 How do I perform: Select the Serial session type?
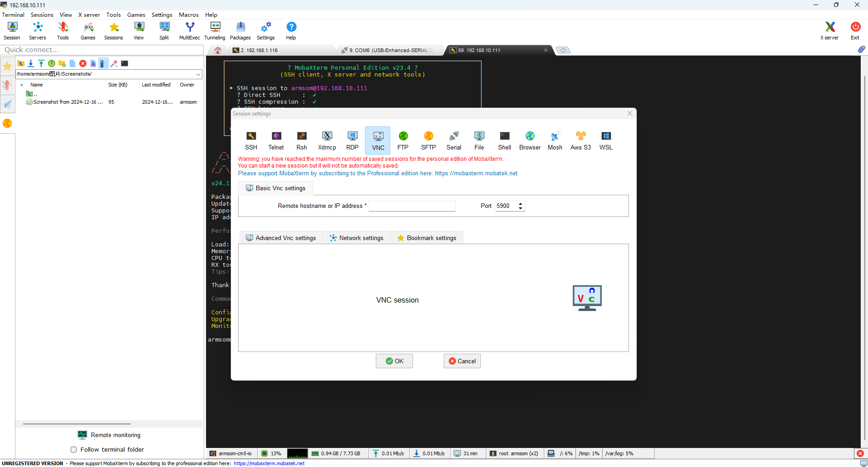coord(453,140)
